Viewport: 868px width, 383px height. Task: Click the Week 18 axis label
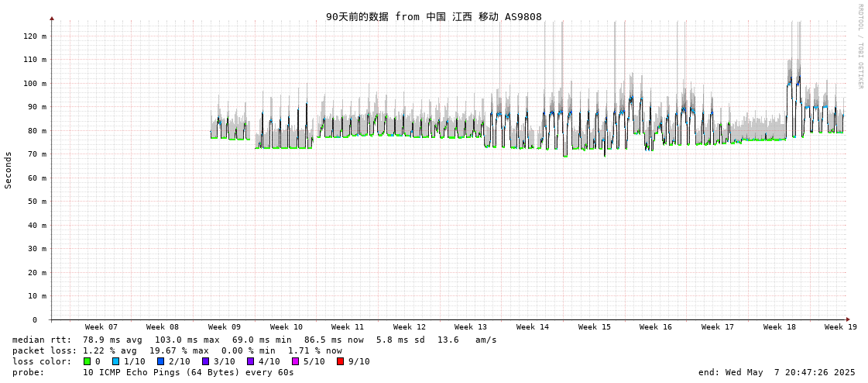coord(780,327)
